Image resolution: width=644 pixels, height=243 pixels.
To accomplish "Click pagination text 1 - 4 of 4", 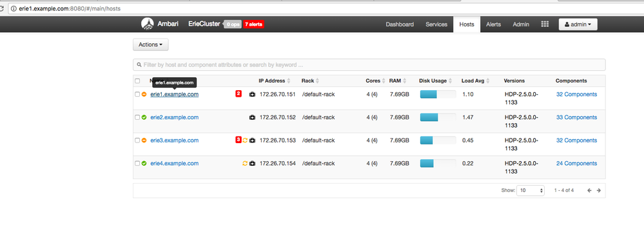I will click(564, 190).
